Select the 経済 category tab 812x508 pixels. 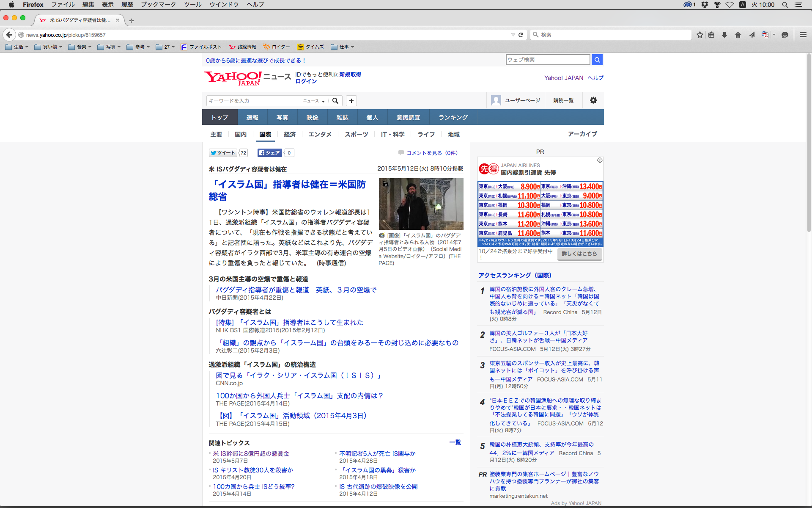tap(290, 134)
